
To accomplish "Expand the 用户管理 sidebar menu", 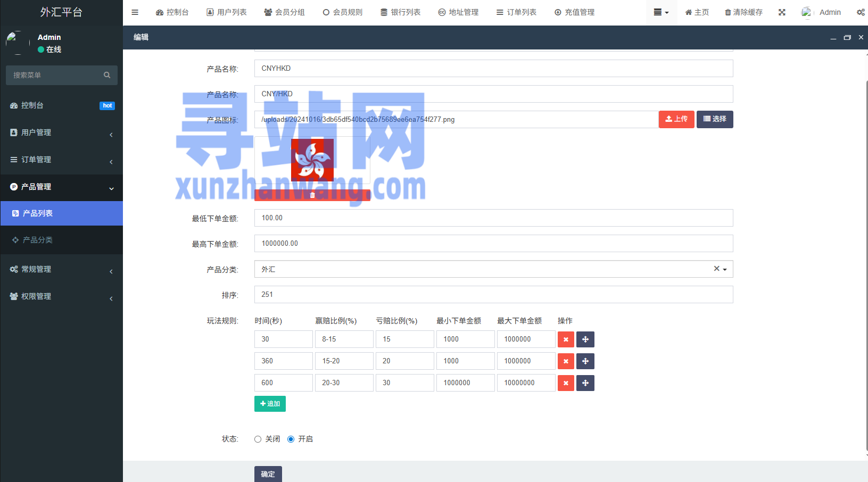I will (61, 132).
